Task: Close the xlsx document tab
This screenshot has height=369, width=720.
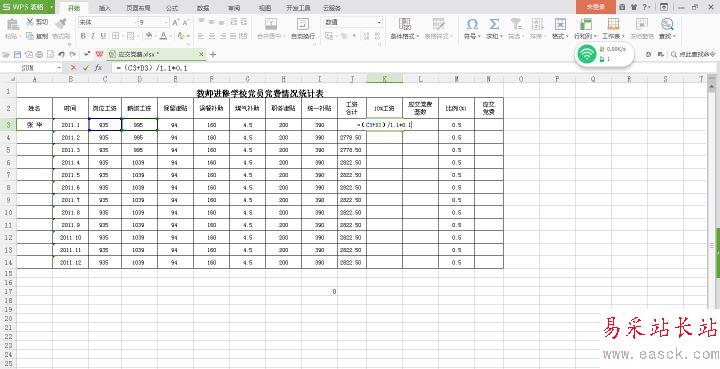Action: pos(201,54)
